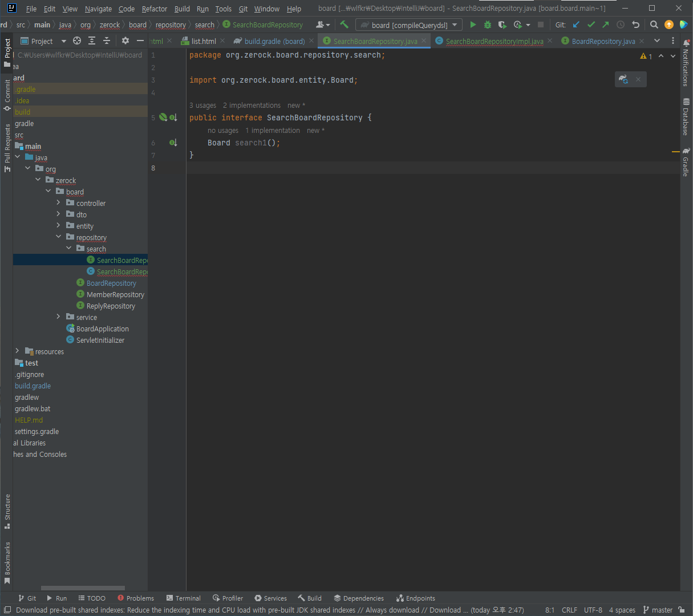Viewport: 693px width, 616px height.
Task: Click the Rollback undo arrow icon
Action: coord(635,25)
